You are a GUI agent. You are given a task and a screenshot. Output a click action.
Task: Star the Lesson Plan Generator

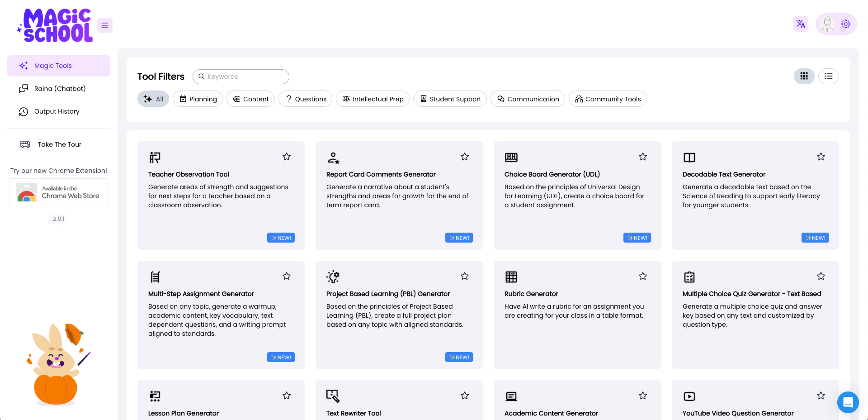click(287, 396)
